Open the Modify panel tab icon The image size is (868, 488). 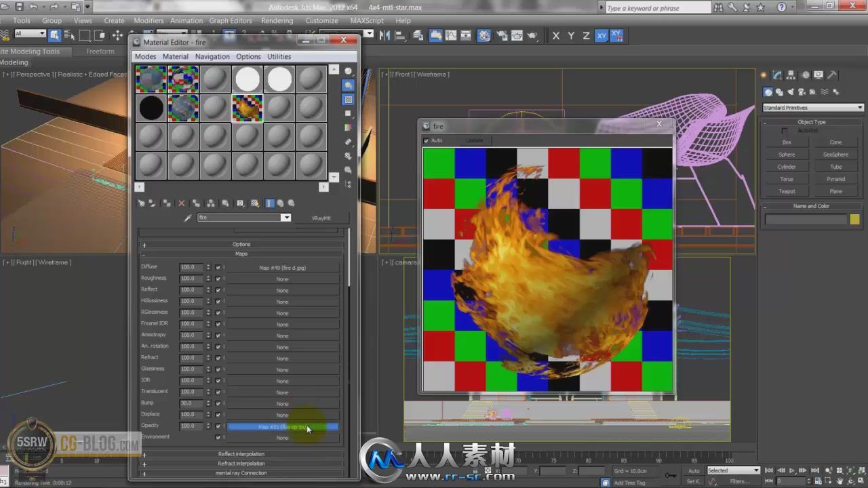pos(777,75)
